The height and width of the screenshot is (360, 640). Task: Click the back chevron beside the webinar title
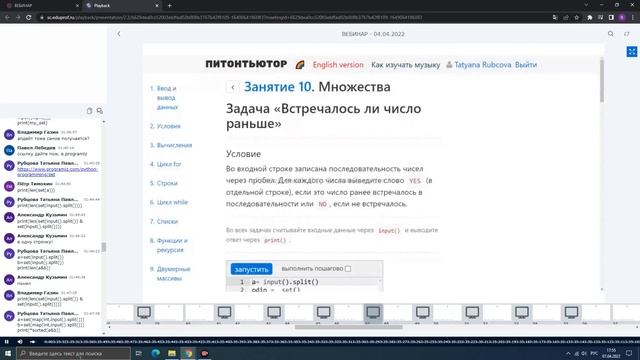click(x=119, y=34)
